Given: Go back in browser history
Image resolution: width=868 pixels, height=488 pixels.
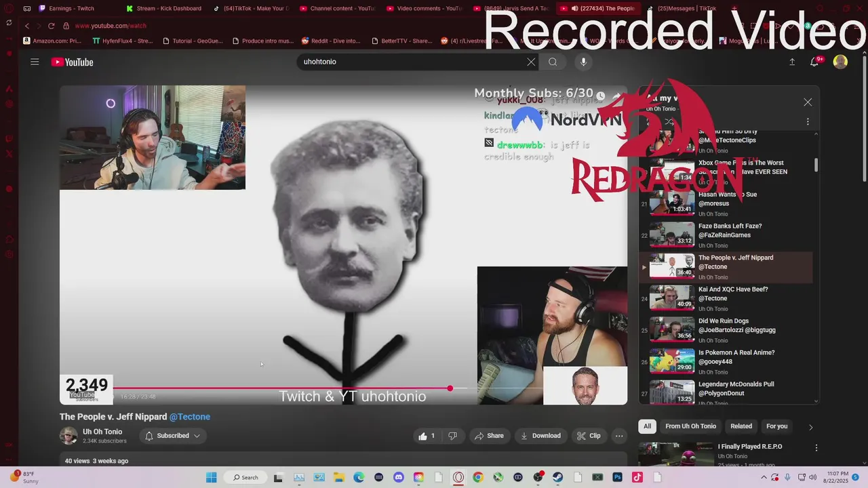Looking at the screenshot, I should click(27, 26).
